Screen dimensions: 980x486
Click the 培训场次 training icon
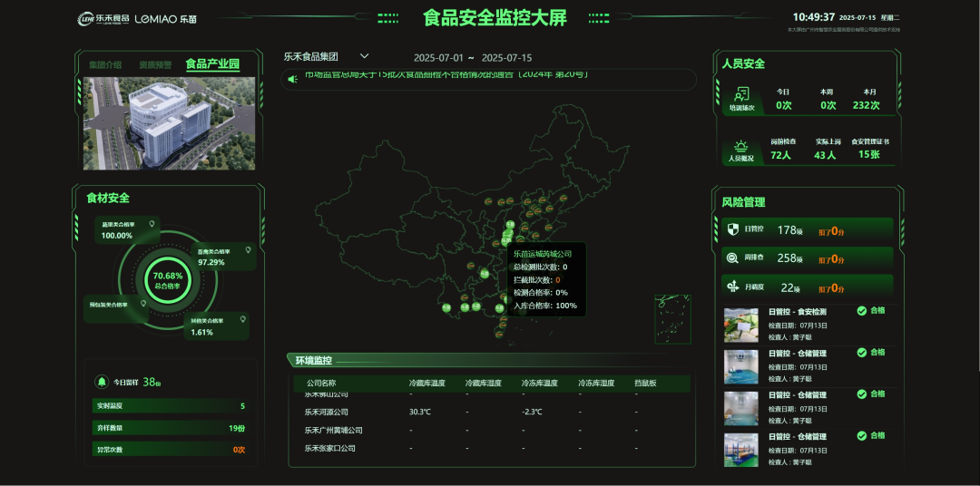tap(742, 94)
